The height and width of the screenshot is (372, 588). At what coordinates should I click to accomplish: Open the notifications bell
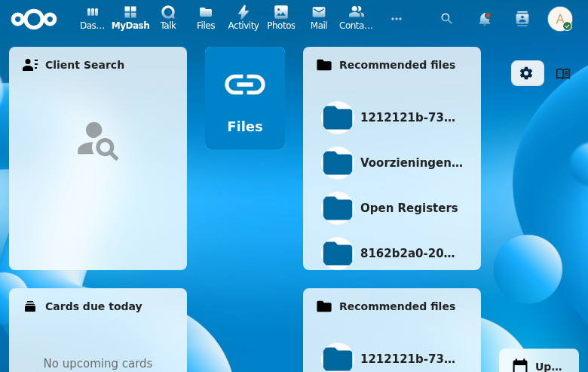click(485, 19)
